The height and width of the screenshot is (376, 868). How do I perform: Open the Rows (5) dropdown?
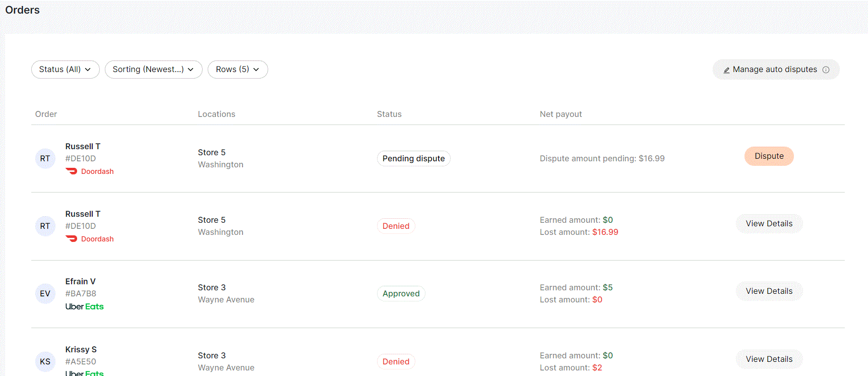237,70
